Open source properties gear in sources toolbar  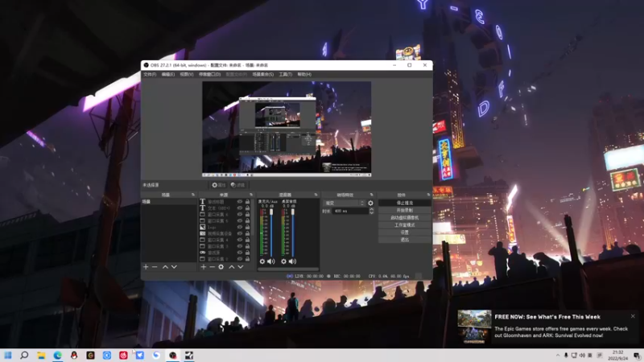[x=221, y=267]
